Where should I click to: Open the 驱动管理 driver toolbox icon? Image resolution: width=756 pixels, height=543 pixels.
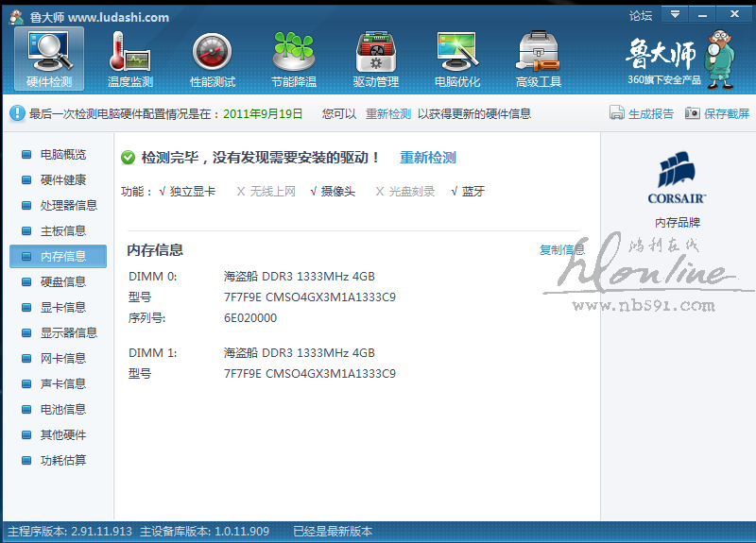tap(375, 59)
